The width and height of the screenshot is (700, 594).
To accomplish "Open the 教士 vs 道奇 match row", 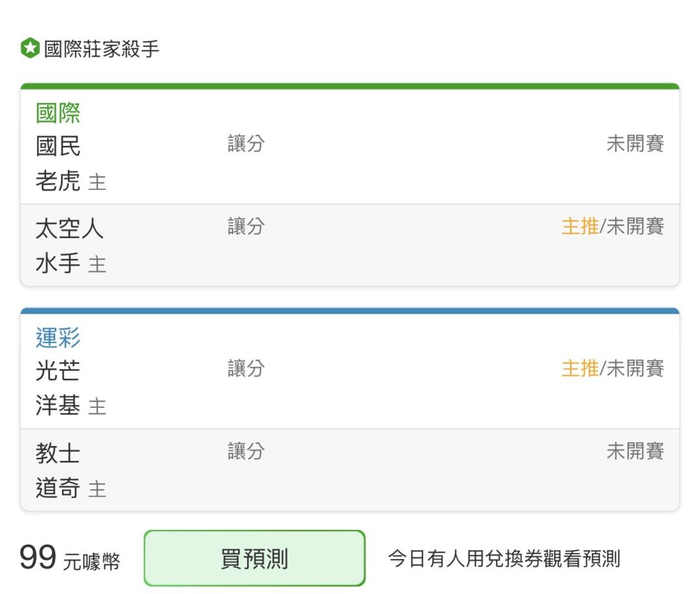I will point(350,470).
